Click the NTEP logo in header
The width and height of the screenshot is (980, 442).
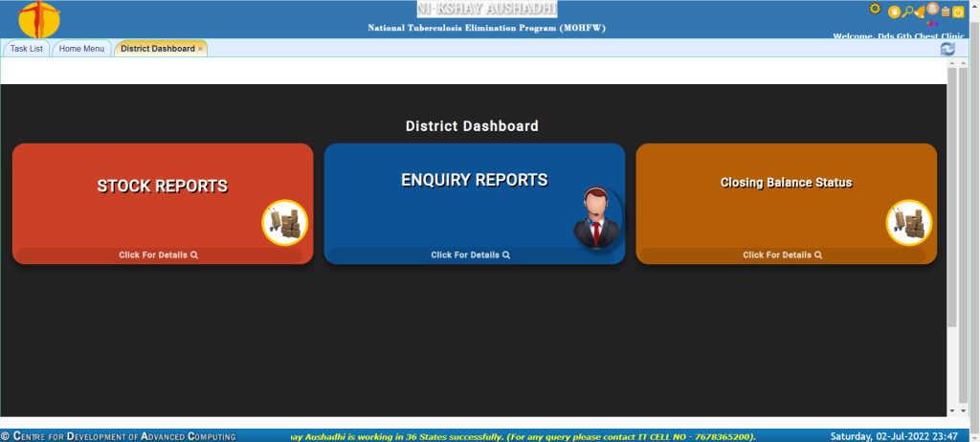[x=38, y=19]
